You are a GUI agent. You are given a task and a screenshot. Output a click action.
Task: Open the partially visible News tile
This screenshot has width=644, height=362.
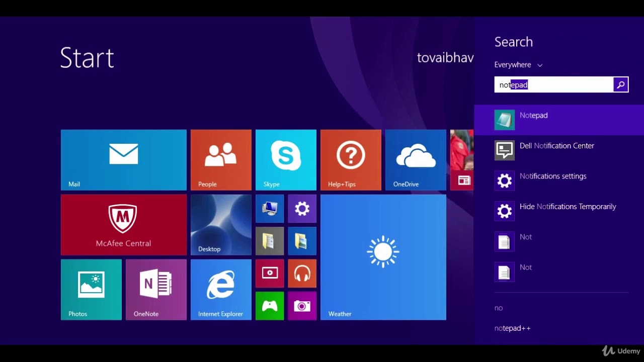[x=462, y=160]
